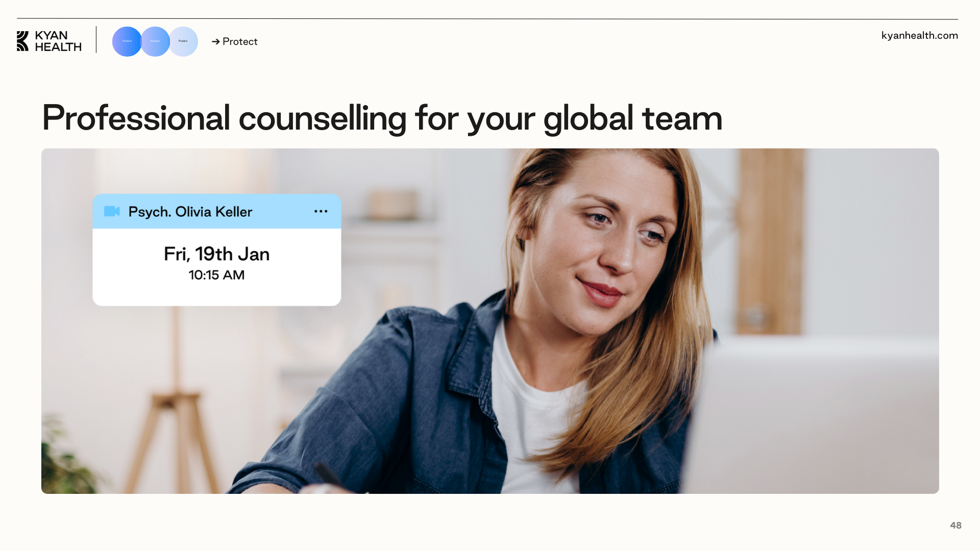Image resolution: width=980 pixels, height=551 pixels.
Task: Click the KYAN HEALTH wordmark text
Action: [58, 41]
